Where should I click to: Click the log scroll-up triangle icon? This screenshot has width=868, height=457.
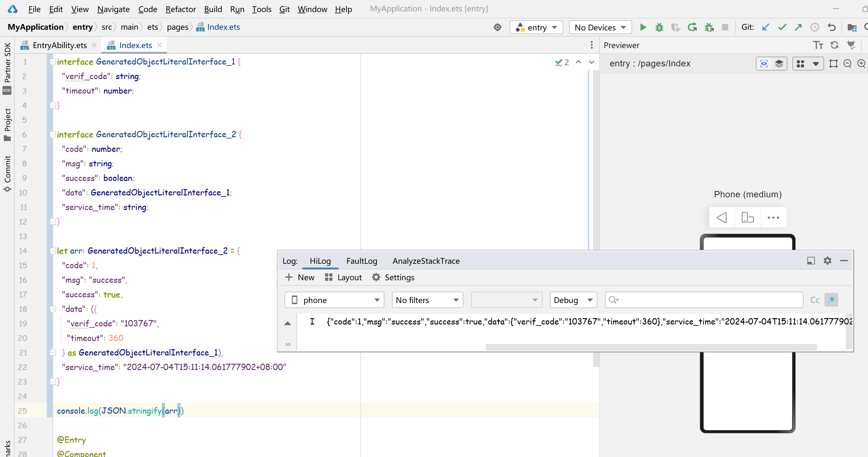287,324
